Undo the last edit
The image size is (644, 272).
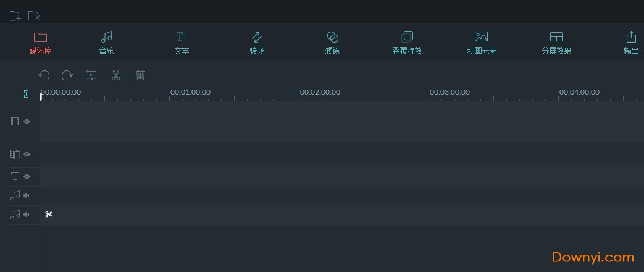44,75
